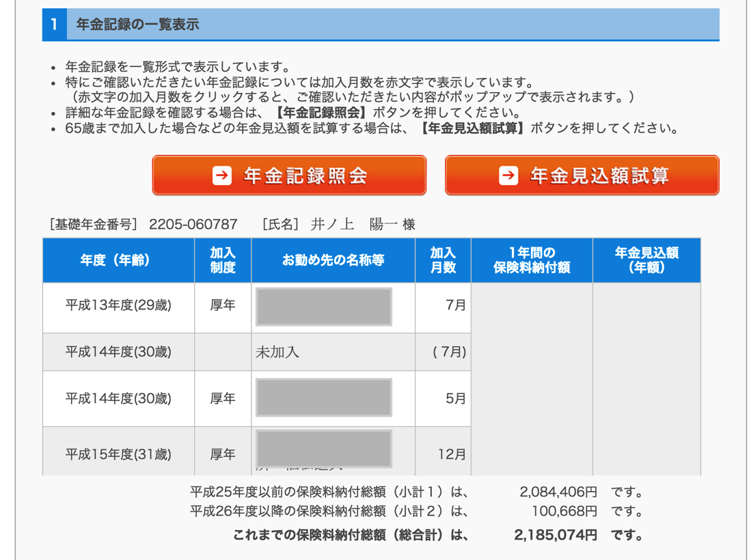Select the 年度（年齢） column header

(x=118, y=260)
